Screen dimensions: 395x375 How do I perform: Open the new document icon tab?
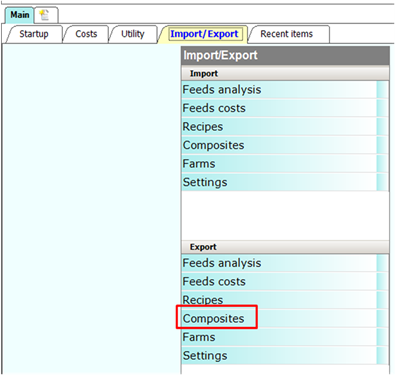46,15
